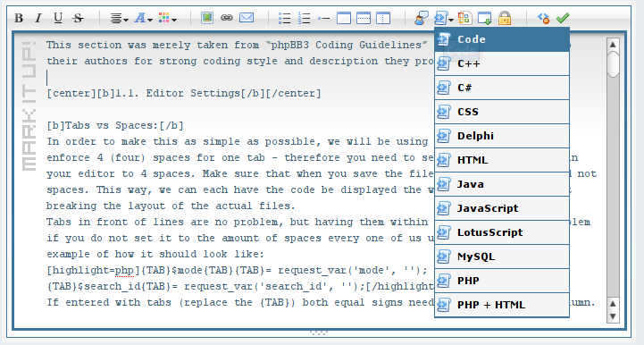The image size is (644, 345).
Task: Apply italic formatting
Action: [38, 18]
